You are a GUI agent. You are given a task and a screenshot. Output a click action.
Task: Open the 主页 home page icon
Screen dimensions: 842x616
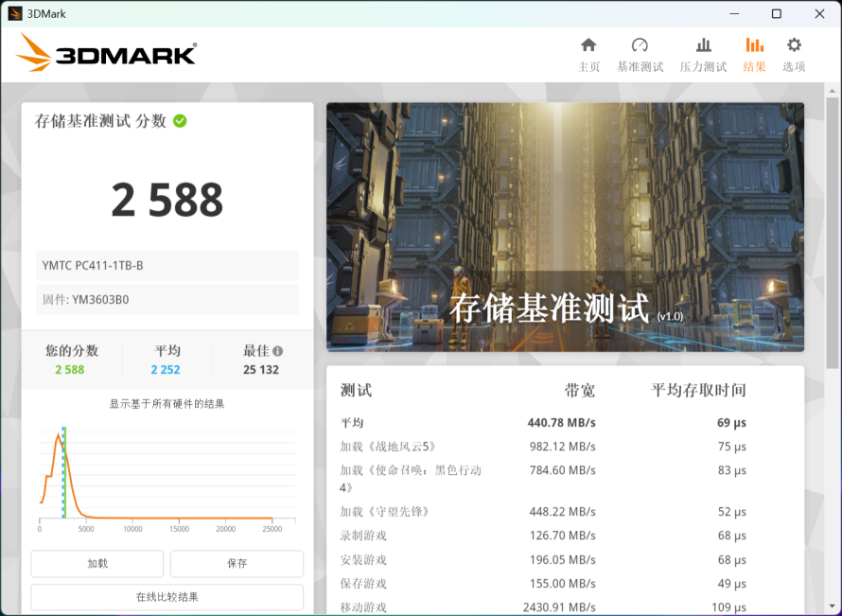[588, 54]
